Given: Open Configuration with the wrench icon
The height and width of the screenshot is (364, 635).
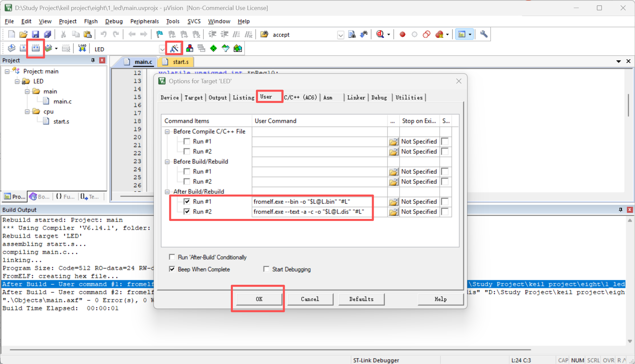Looking at the screenshot, I should coord(483,34).
